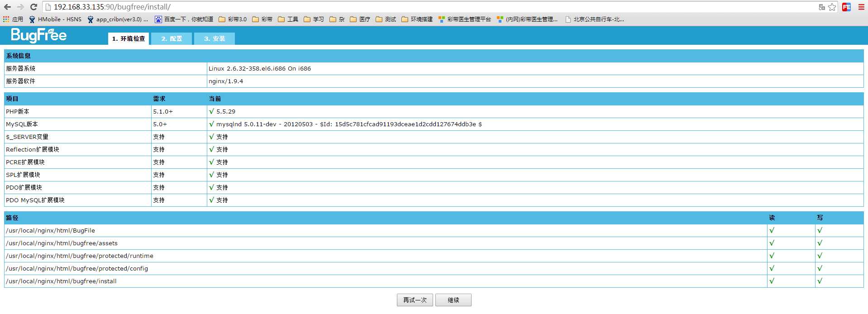This screenshot has width=868, height=314.
Task: Click the MySQL版本 check mark icon
Action: tap(211, 124)
